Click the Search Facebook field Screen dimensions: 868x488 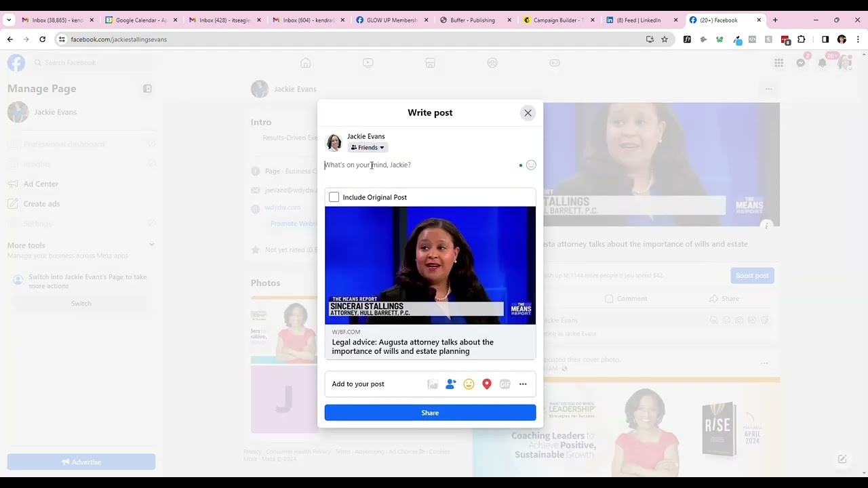[x=94, y=63]
